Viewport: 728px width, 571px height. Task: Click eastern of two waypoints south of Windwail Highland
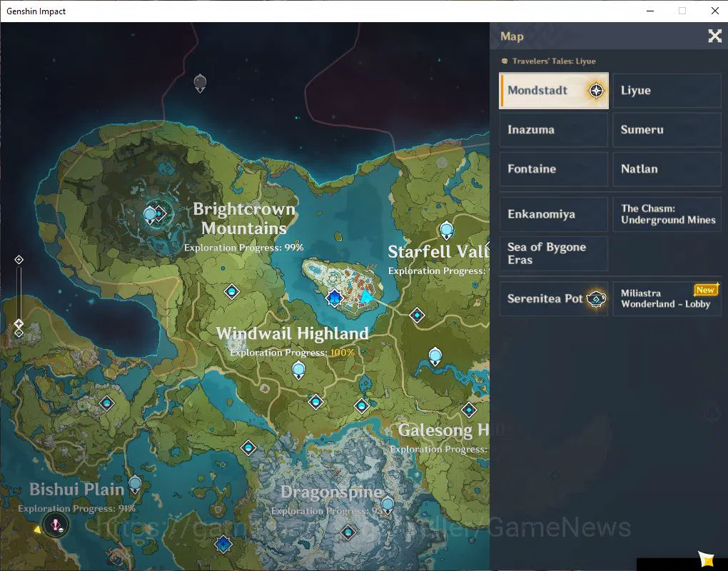(361, 406)
